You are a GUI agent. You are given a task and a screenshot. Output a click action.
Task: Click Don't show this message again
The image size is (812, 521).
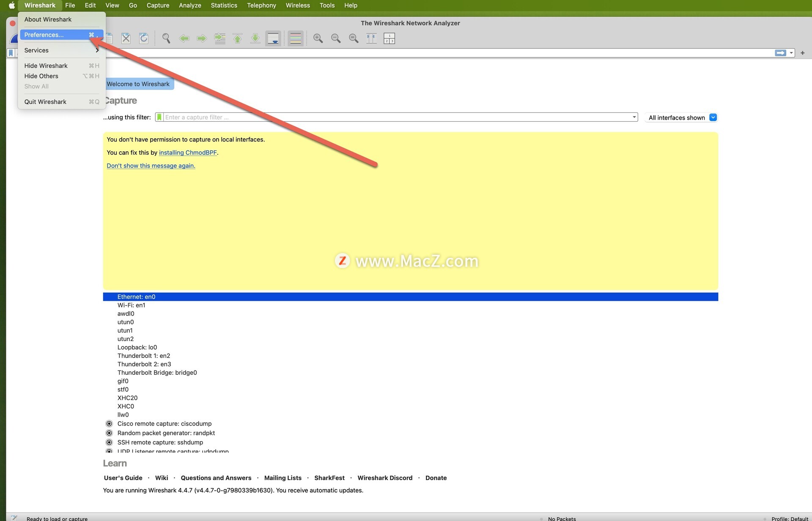[151, 166]
